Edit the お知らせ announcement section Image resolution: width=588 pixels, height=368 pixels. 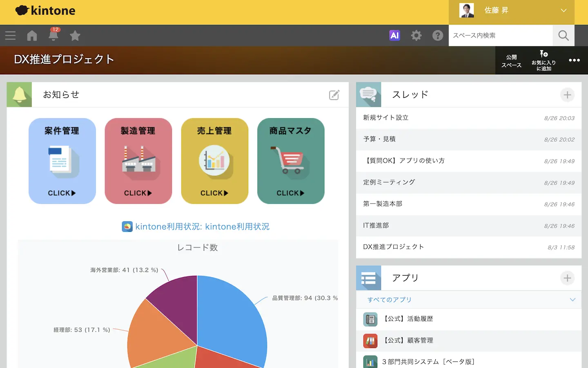pos(334,95)
